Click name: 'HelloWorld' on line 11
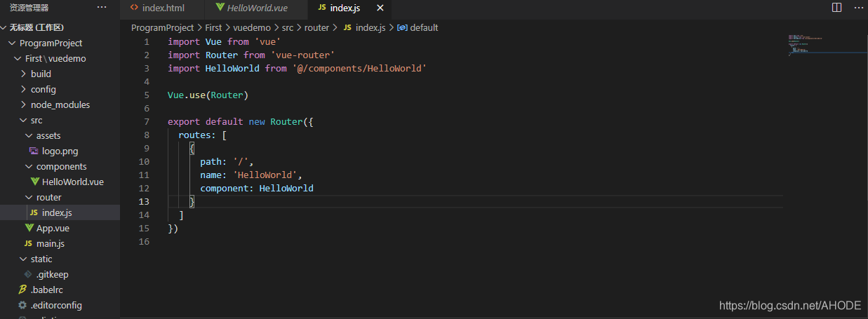Viewport: 868px width, 319px height. [x=251, y=175]
